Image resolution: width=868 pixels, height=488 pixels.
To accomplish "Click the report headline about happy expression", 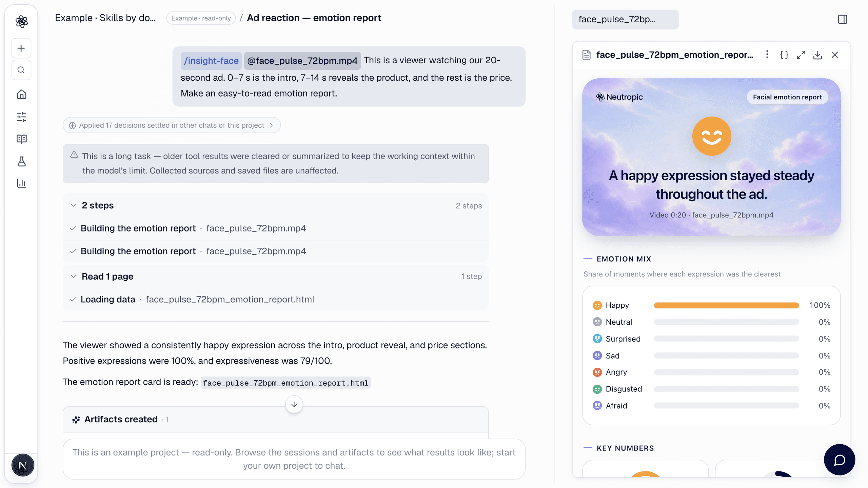I will 711,185.
